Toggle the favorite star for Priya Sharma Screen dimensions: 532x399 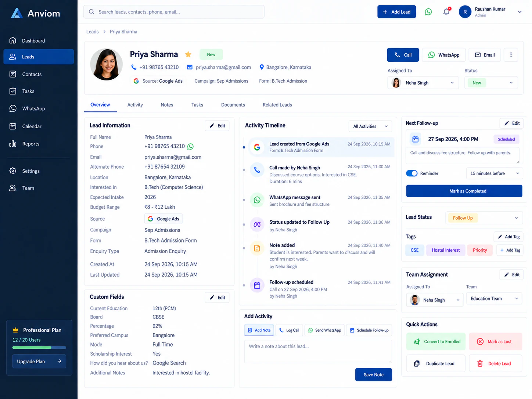188,54
